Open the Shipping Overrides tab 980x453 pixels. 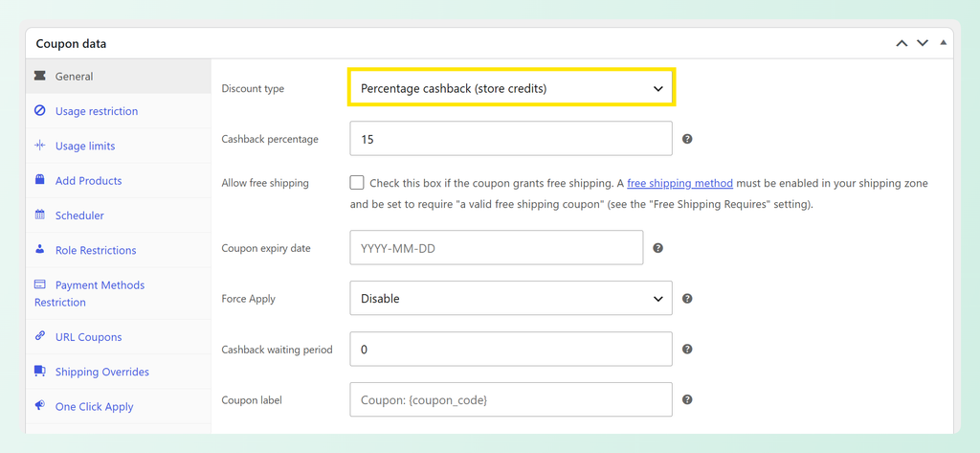coord(118,372)
